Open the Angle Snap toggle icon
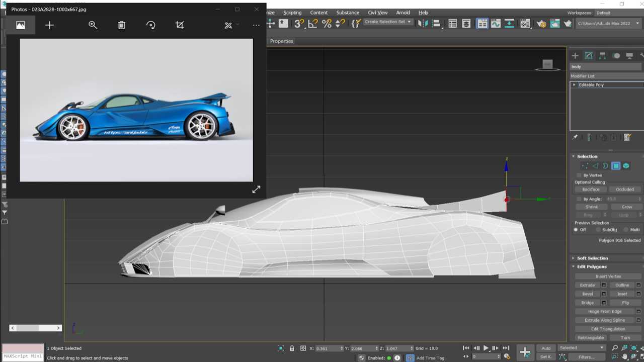The width and height of the screenshot is (644, 362). click(x=313, y=24)
